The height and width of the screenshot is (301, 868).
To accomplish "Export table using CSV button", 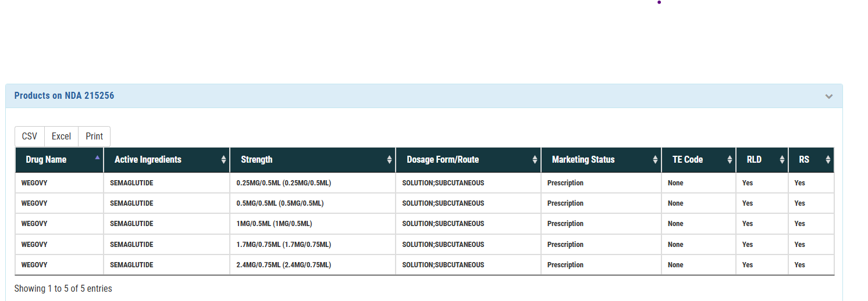I will click(30, 137).
